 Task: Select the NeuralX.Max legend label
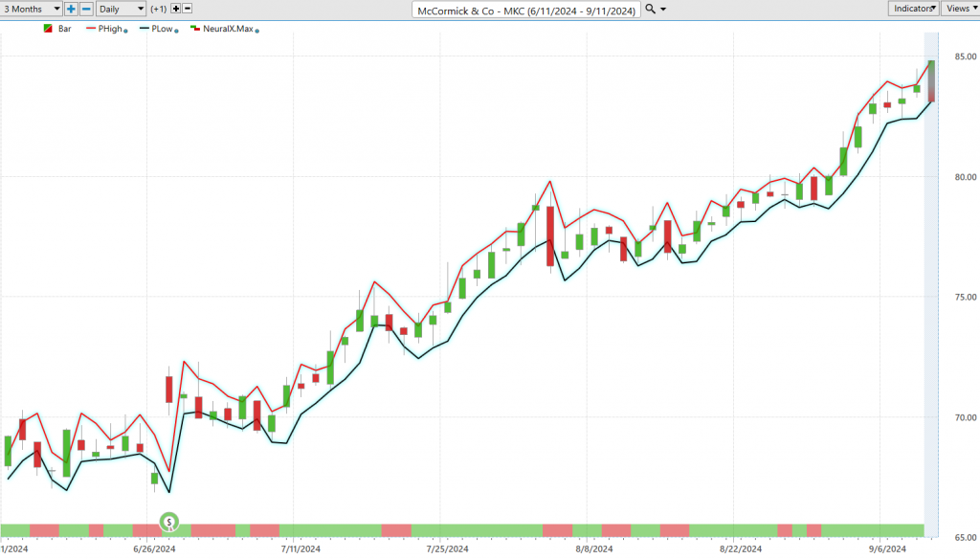click(228, 29)
